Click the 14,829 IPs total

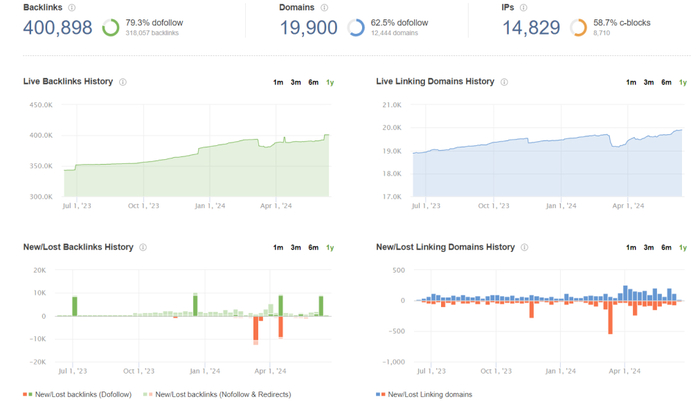tap(531, 28)
